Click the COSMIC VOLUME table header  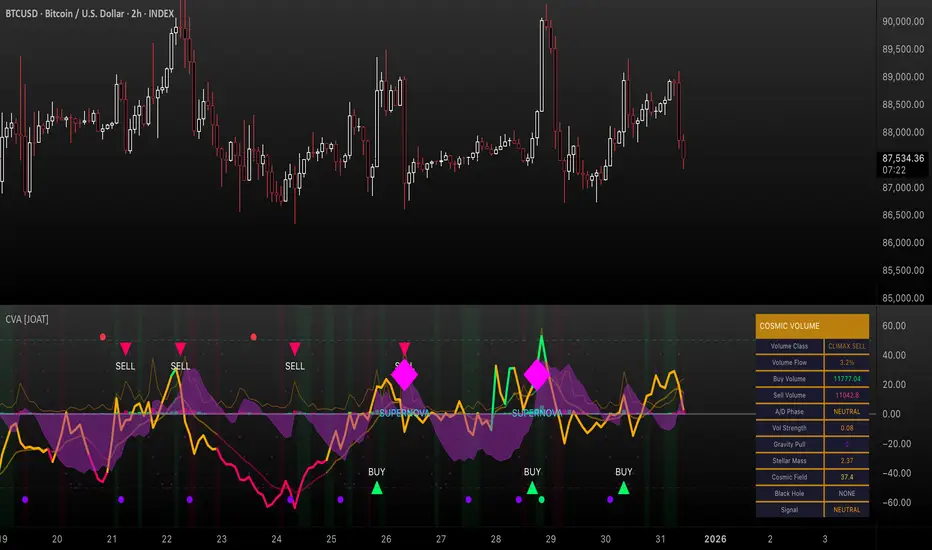pyautogui.click(x=812, y=326)
